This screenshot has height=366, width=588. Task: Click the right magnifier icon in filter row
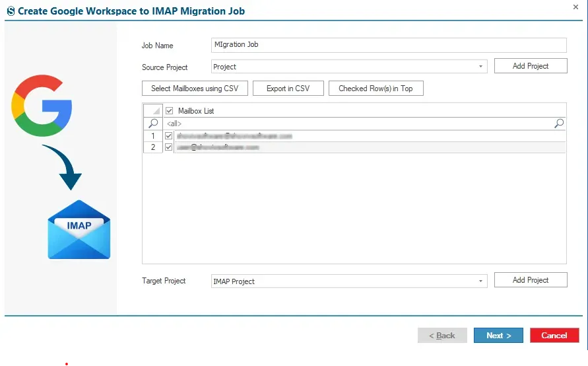coord(559,123)
